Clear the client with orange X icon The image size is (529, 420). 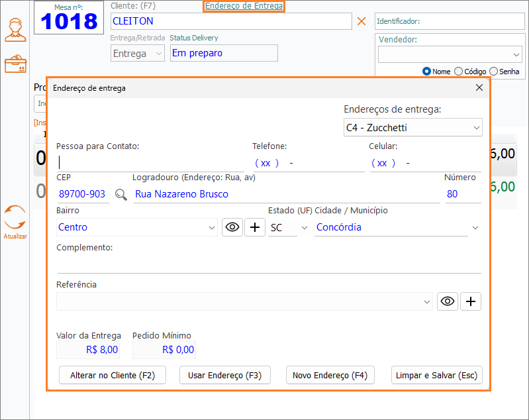click(x=361, y=21)
